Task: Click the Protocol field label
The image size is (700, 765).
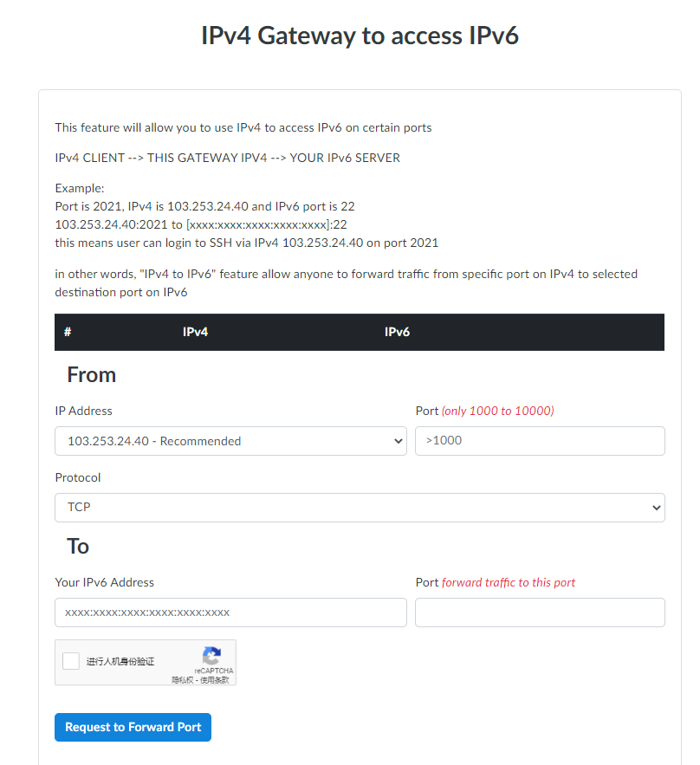Action: point(78,477)
